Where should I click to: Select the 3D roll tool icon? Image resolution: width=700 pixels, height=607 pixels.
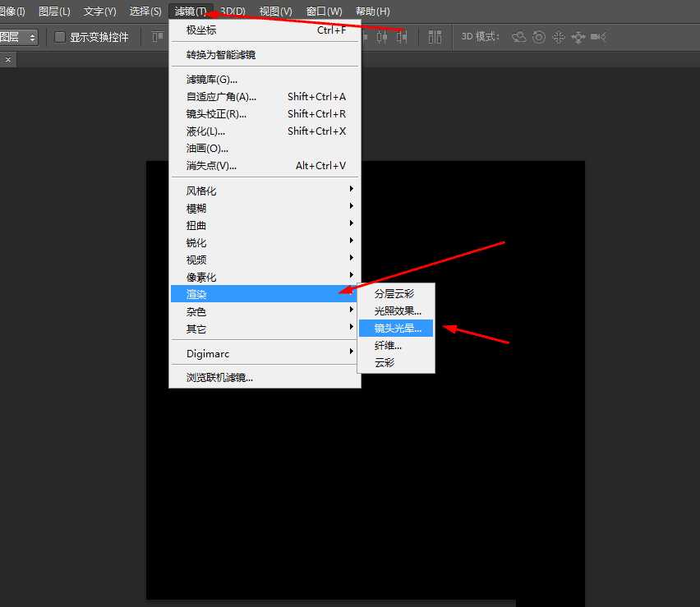(539, 37)
